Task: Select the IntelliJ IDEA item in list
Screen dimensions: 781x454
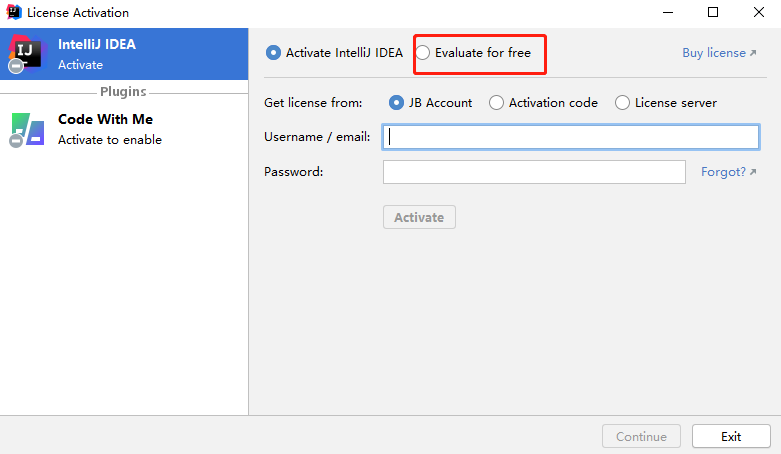Action: (124, 54)
